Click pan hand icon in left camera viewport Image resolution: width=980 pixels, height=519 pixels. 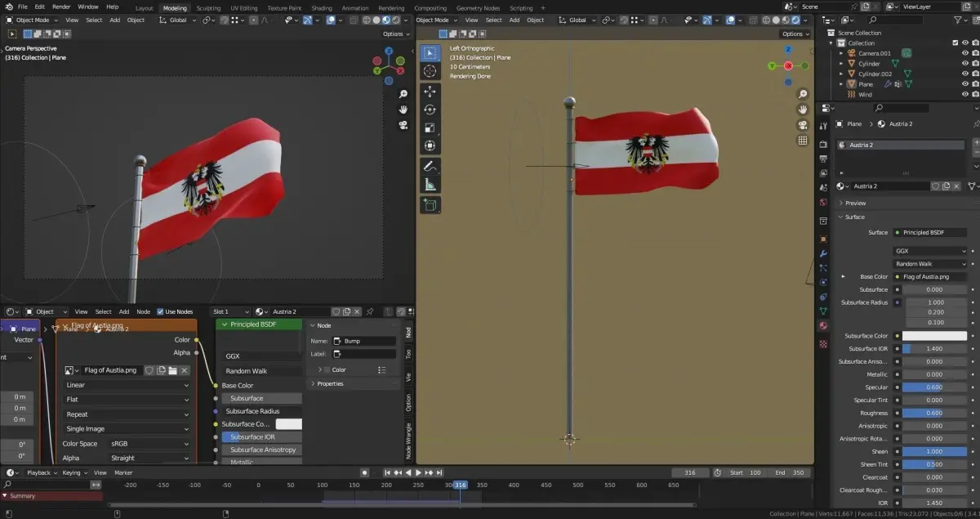[x=403, y=110]
